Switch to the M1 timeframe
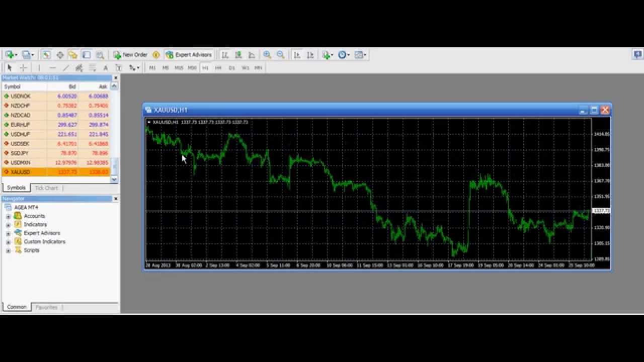644x362 pixels. [152, 67]
